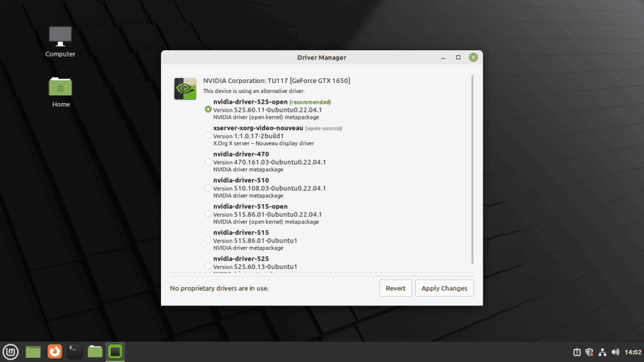Screen dimensions: 644x362
Task: Open the Computer desktop icon
Action: click(60, 42)
